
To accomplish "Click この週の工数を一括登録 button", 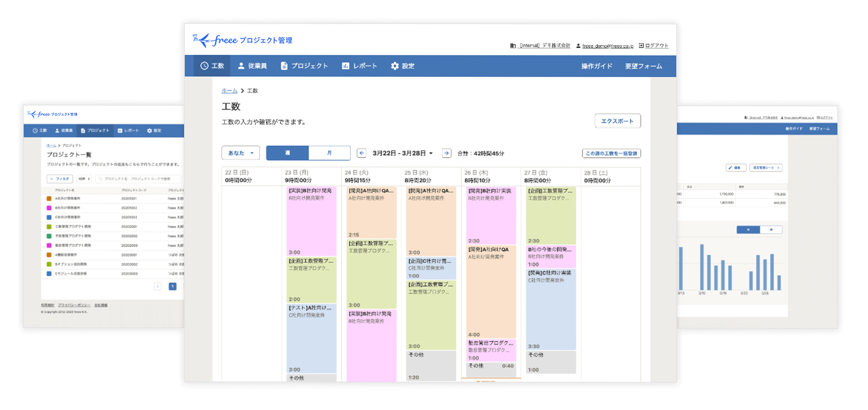I will coord(612,153).
